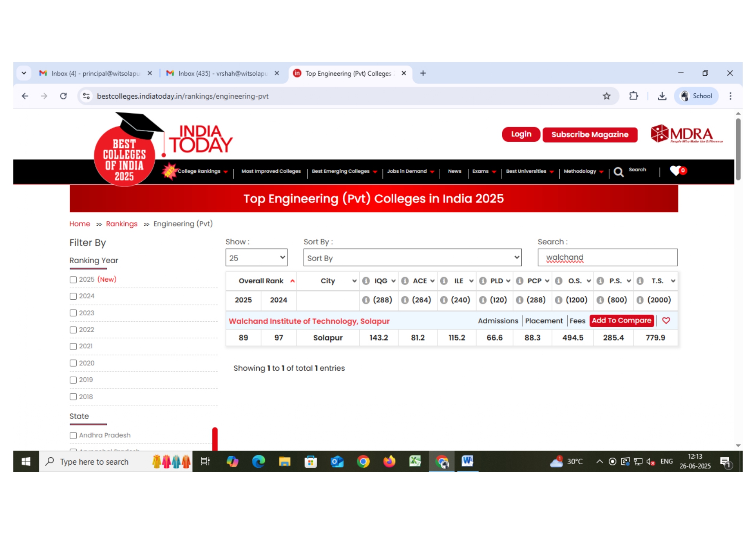The width and height of the screenshot is (756, 534).
Task: Open the Show entries dropdown set to 25
Action: coord(256,258)
